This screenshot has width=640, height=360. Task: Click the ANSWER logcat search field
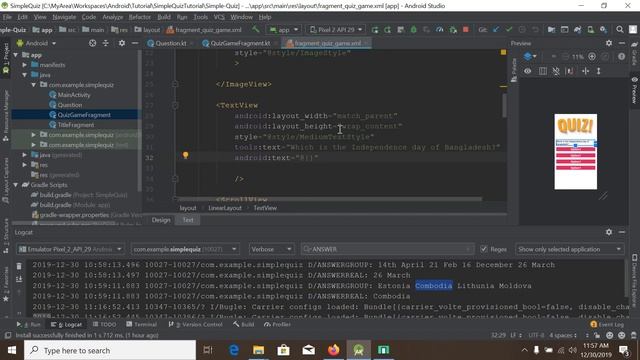pyautogui.click(x=387, y=249)
